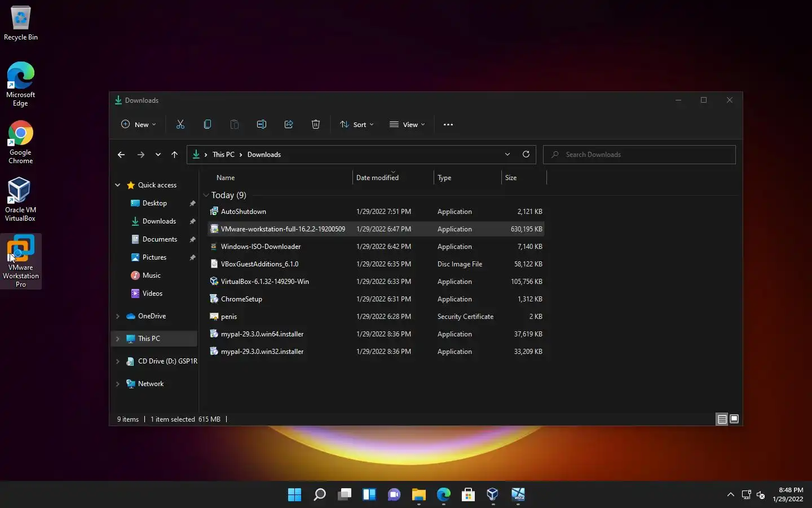Click the Paste icon in toolbar
Viewport: 812px width, 508px height.
point(235,124)
